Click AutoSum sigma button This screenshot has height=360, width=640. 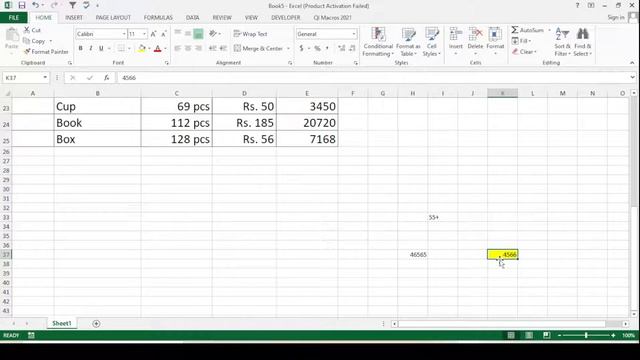point(528,30)
